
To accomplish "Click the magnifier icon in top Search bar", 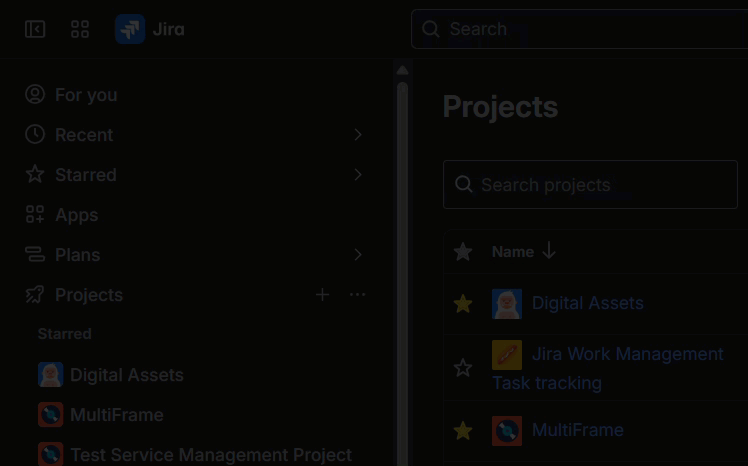I will click(x=430, y=29).
